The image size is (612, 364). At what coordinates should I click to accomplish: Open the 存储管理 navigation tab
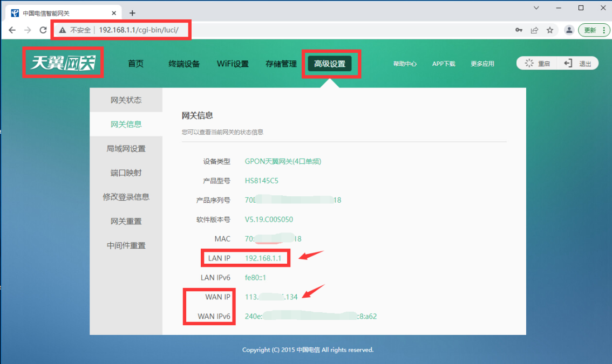[281, 64]
